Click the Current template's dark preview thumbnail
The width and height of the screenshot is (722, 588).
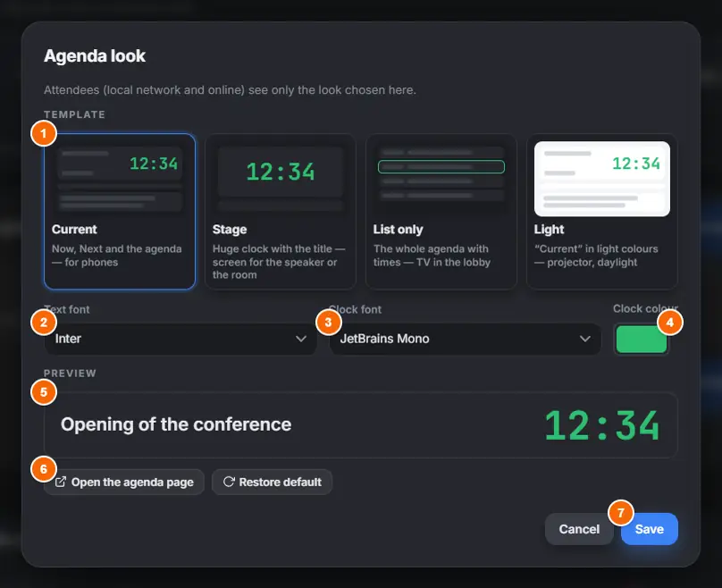[120, 177]
